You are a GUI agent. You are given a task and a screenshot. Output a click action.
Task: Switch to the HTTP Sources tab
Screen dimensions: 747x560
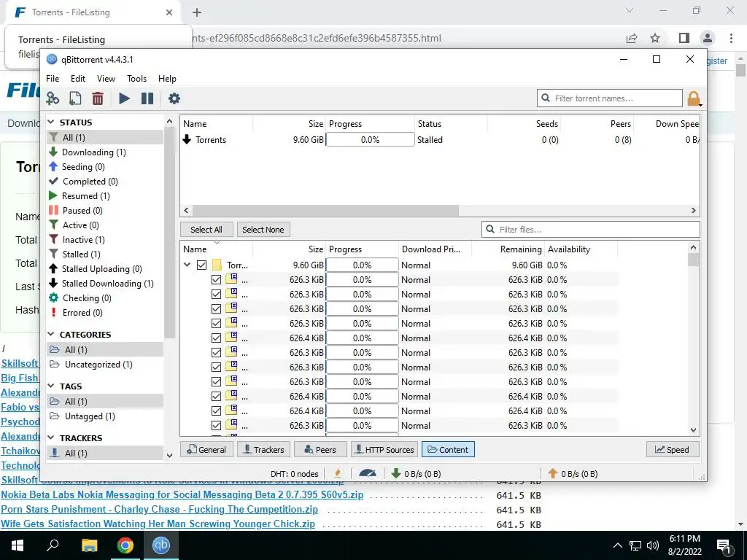coord(384,449)
